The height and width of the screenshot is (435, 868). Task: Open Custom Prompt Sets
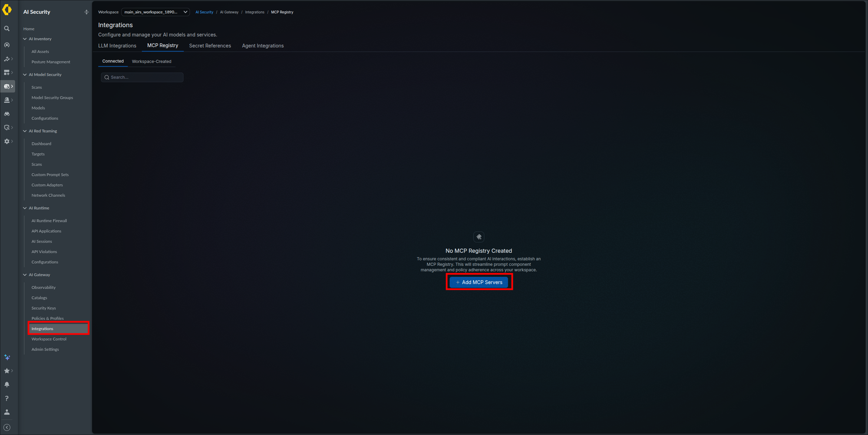tap(50, 175)
